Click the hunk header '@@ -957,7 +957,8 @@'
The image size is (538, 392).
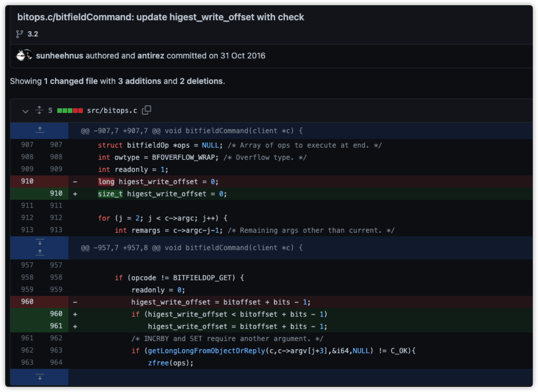(120, 248)
